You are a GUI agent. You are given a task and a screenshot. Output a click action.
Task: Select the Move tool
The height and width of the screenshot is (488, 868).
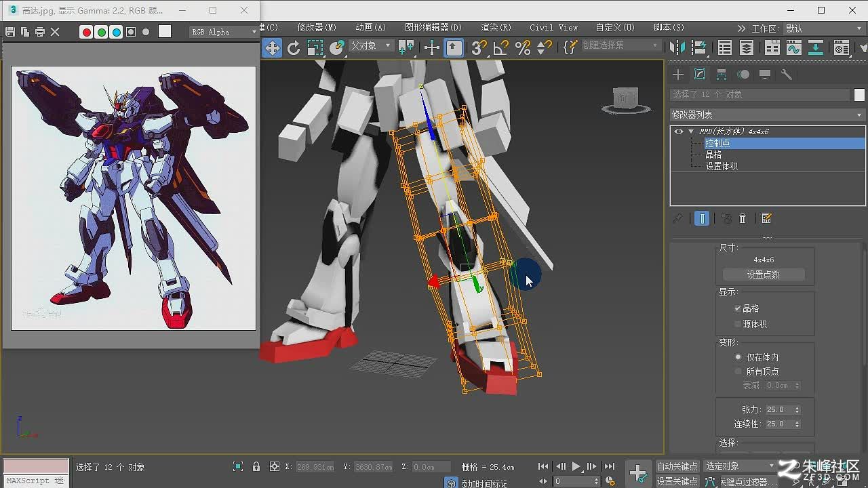(x=272, y=47)
